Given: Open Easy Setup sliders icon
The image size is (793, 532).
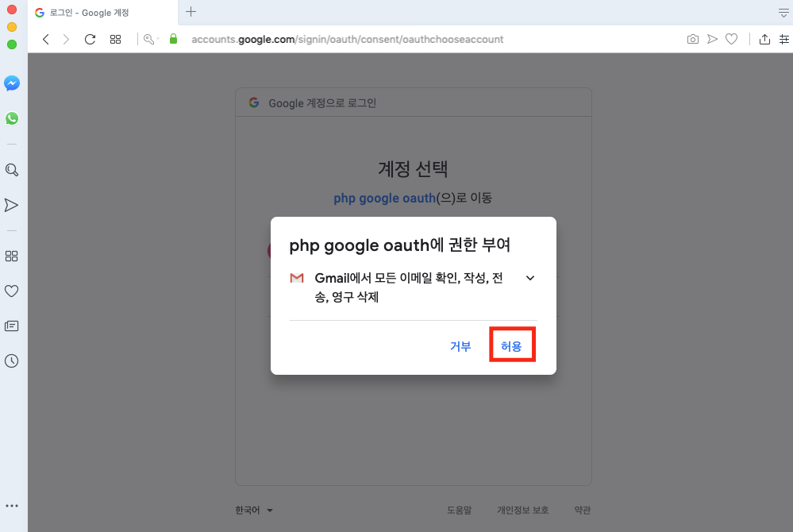Looking at the screenshot, I should (x=784, y=39).
